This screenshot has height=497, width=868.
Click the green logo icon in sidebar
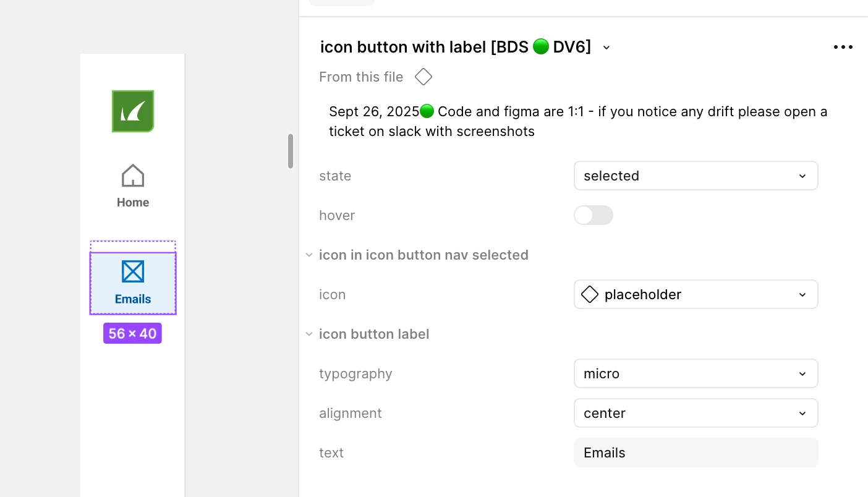pos(133,111)
